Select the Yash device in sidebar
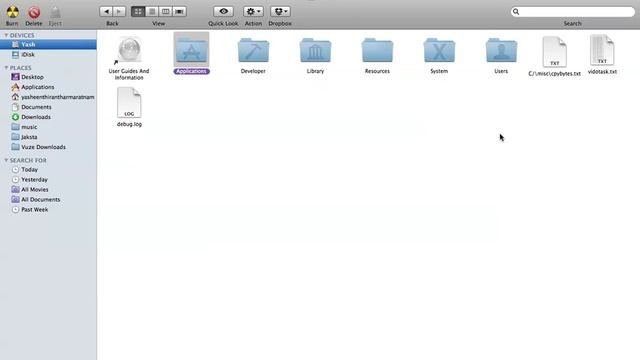640x360 pixels. click(48, 44)
